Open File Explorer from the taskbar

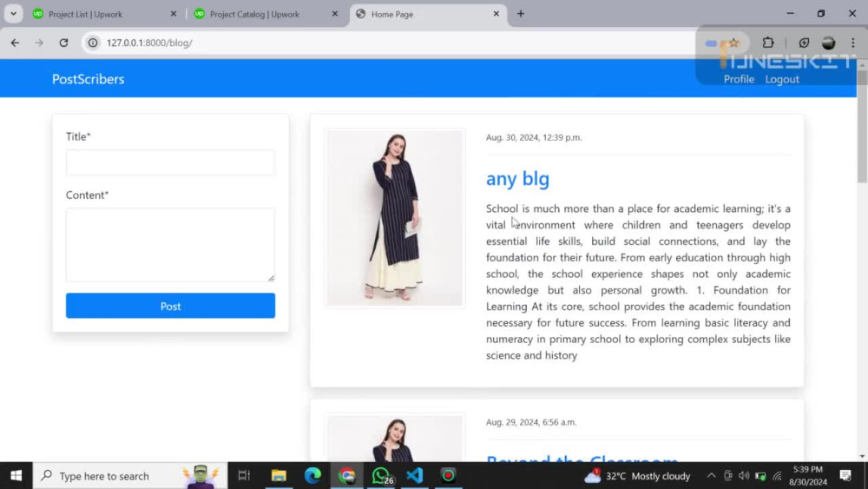(279, 476)
